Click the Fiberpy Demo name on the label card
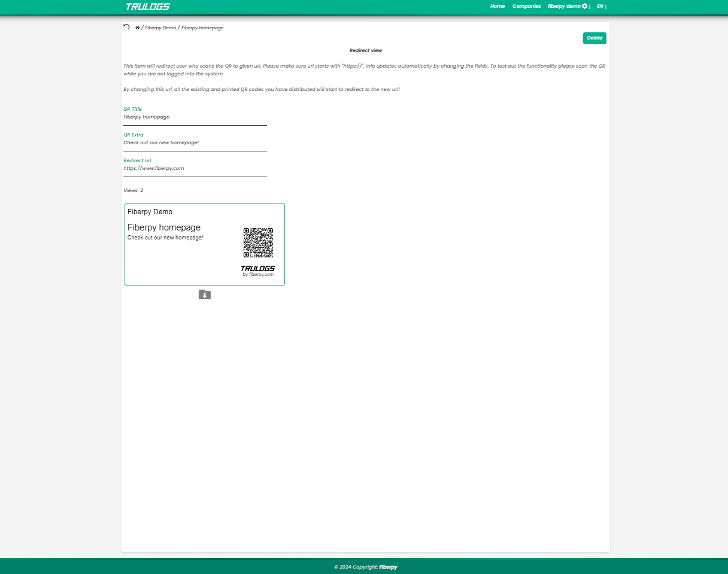This screenshot has width=728, height=574. pyautogui.click(x=150, y=212)
